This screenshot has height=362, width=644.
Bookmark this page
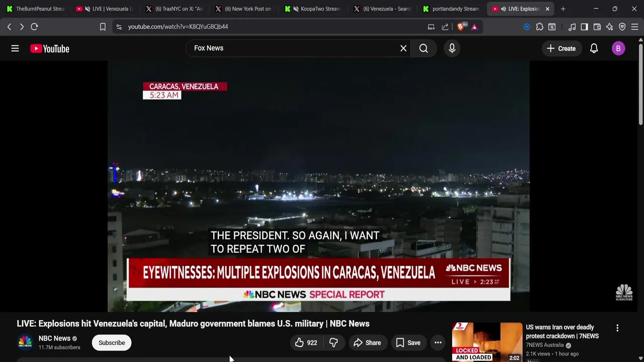tap(103, 27)
